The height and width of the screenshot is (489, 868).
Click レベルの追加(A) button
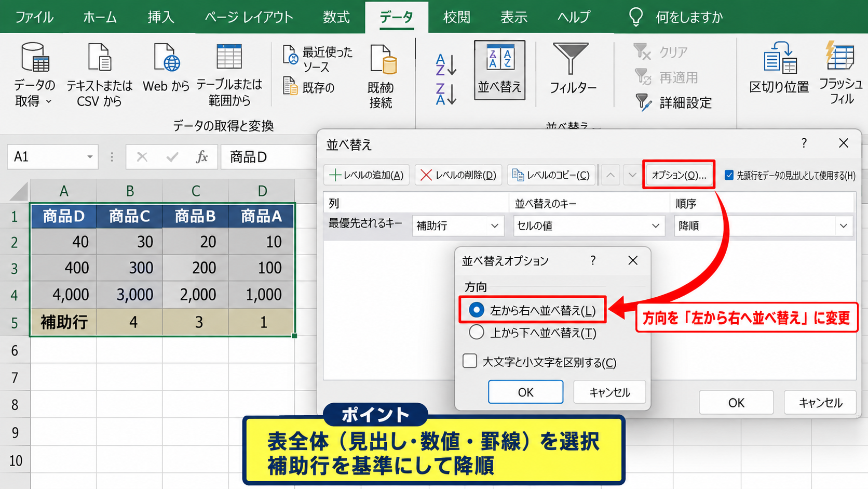pos(367,175)
